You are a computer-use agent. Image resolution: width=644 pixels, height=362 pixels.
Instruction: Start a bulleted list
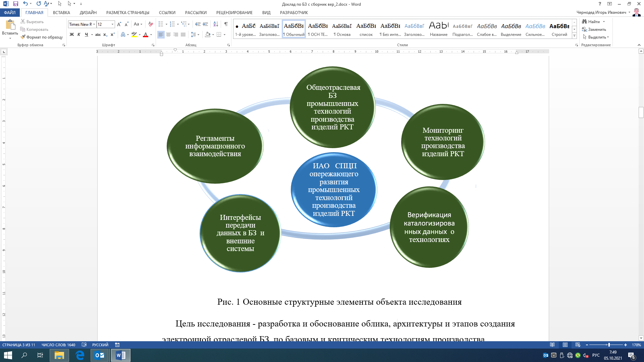[161, 24]
